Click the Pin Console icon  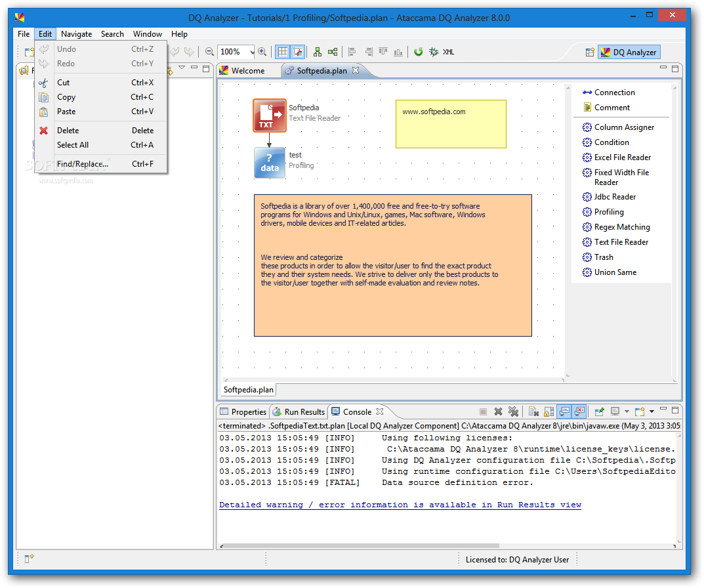coord(599,411)
